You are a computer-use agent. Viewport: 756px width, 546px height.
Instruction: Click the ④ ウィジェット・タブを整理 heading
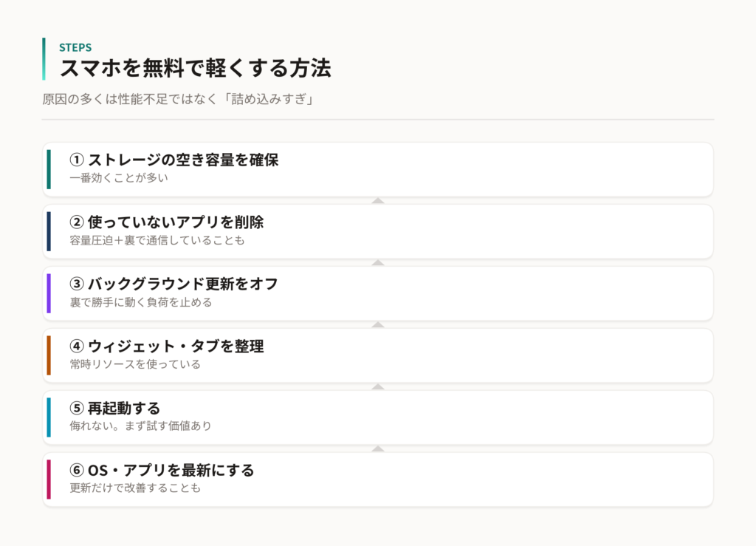click(166, 346)
